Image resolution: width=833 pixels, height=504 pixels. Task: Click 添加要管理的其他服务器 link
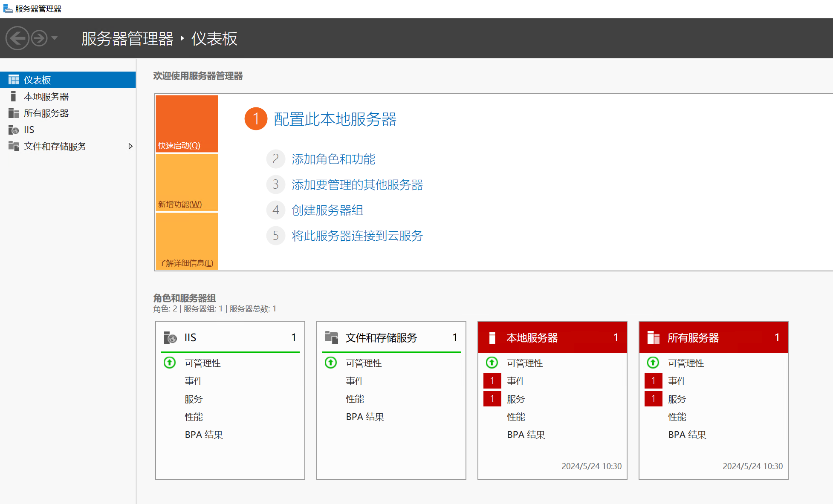point(357,184)
